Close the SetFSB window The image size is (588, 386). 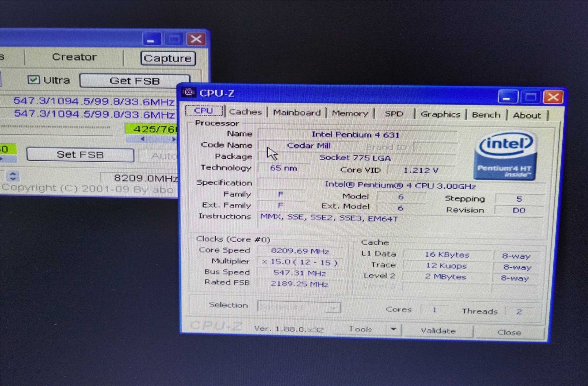[x=196, y=39]
